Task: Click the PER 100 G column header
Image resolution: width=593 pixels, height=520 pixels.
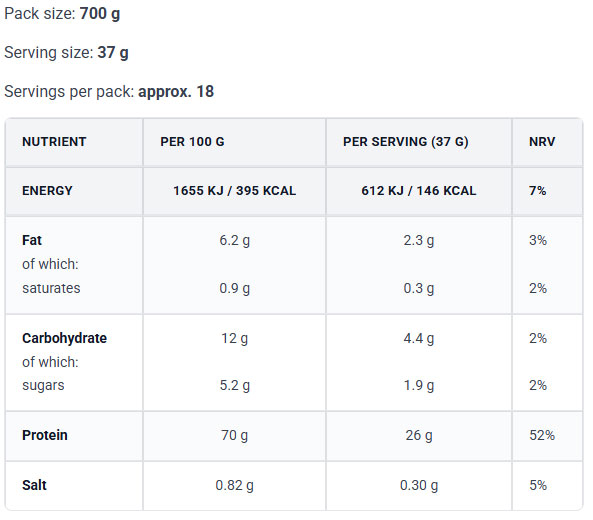Action: coord(192,142)
